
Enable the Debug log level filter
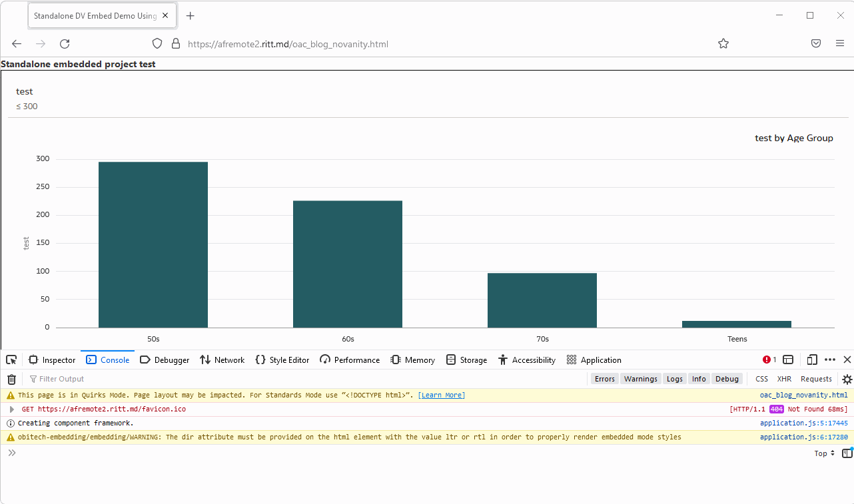click(727, 378)
